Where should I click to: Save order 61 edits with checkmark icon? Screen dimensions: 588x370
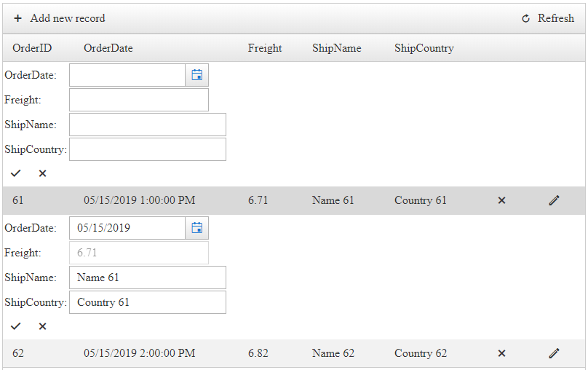point(16,326)
